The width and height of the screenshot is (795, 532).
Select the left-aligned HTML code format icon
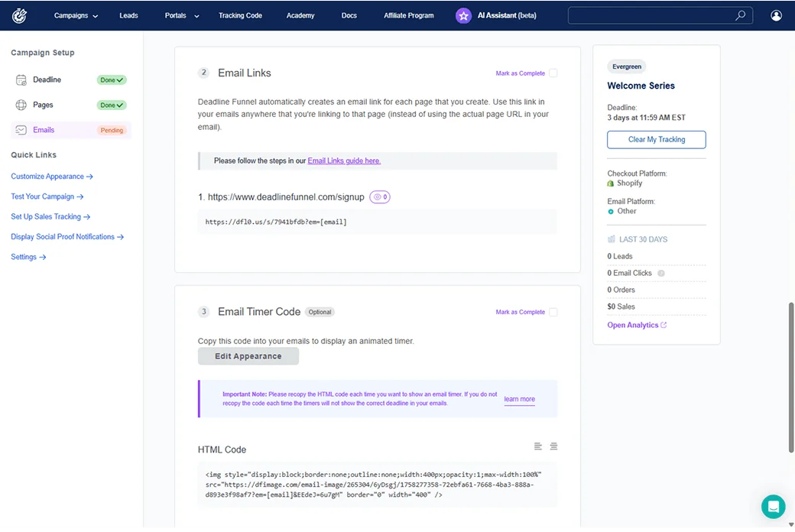(x=538, y=446)
